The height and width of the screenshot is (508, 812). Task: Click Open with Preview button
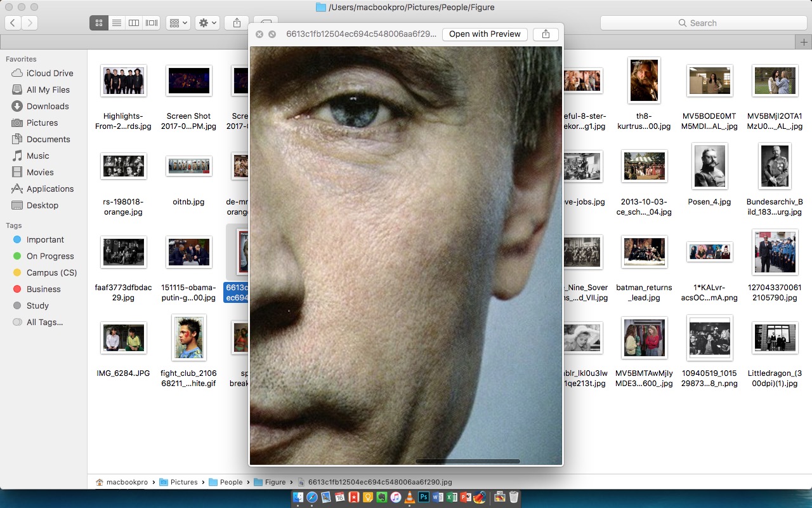(x=485, y=34)
